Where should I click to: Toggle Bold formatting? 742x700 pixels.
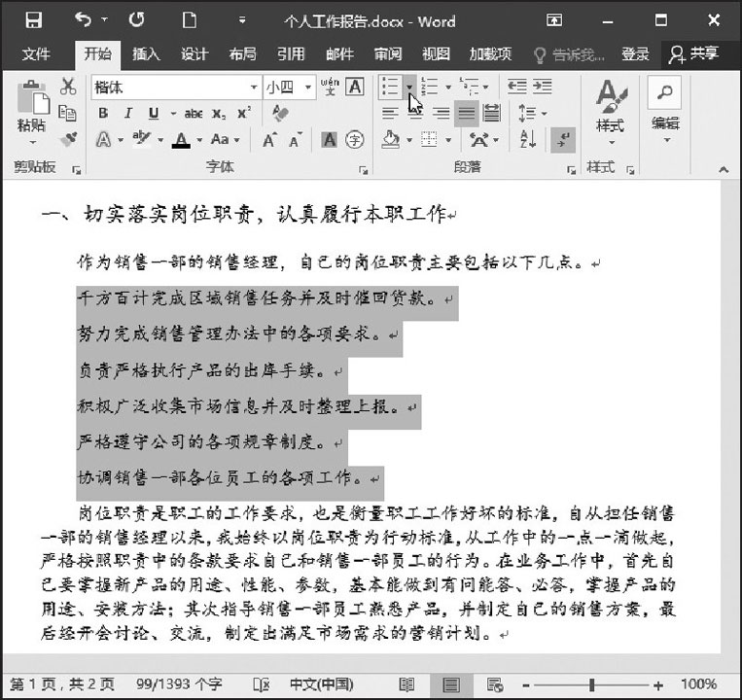point(103,114)
